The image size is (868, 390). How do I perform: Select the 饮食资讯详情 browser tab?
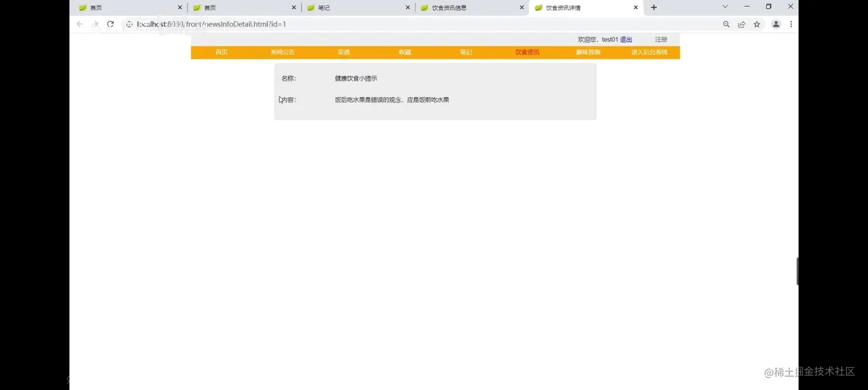pos(586,7)
